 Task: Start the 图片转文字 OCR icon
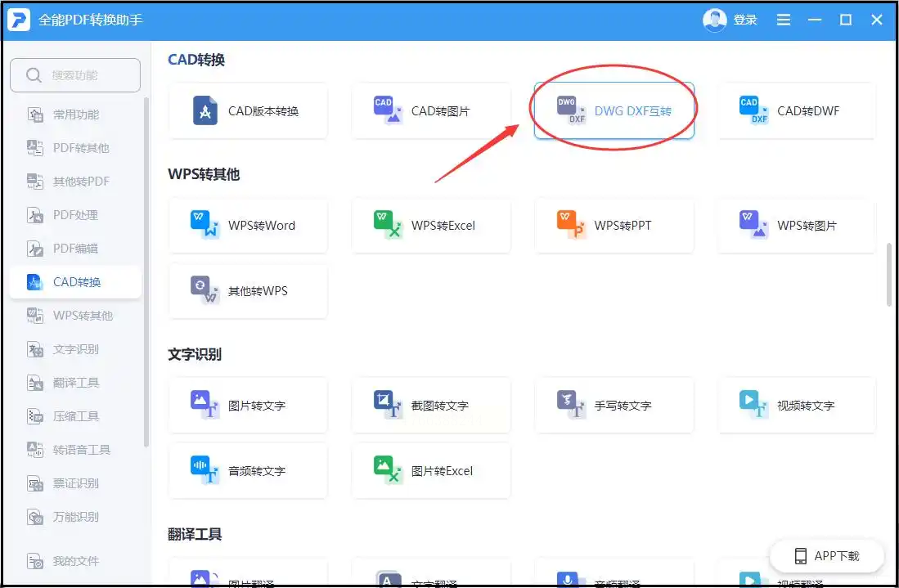205,405
